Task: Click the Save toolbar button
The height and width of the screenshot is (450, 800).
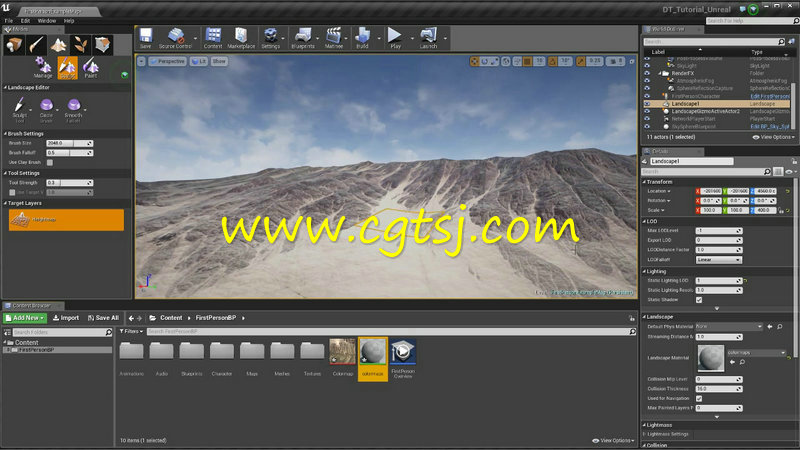Action: [x=145, y=38]
